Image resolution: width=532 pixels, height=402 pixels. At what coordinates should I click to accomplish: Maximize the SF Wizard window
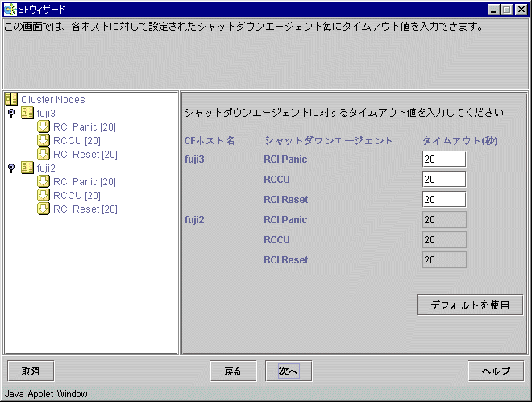pyautogui.click(x=507, y=10)
